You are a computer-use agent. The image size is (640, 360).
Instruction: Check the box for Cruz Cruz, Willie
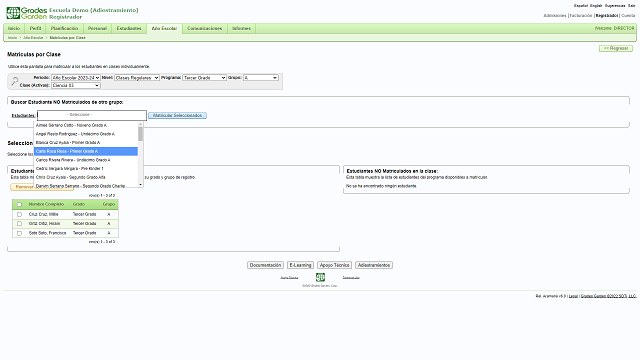[19, 214]
